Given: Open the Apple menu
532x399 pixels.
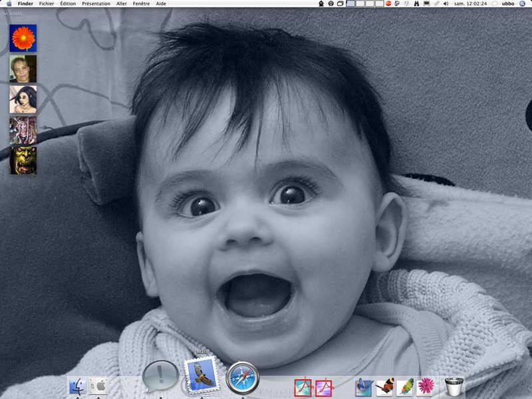Looking at the screenshot, I should point(9,4).
